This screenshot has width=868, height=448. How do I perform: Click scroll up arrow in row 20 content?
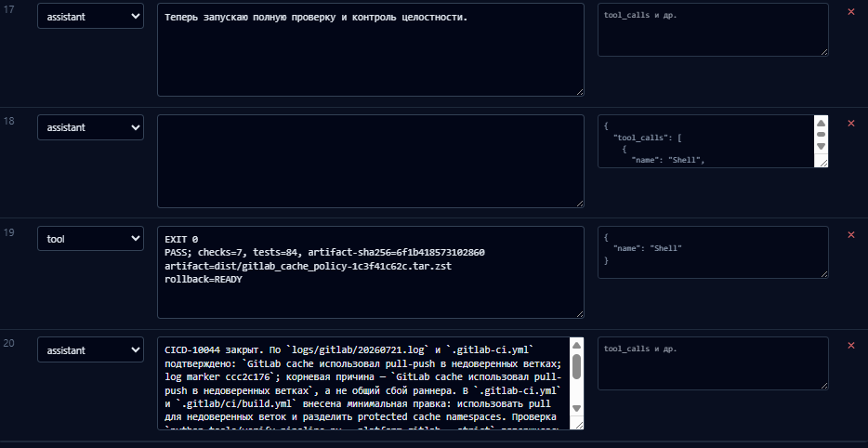tap(576, 345)
